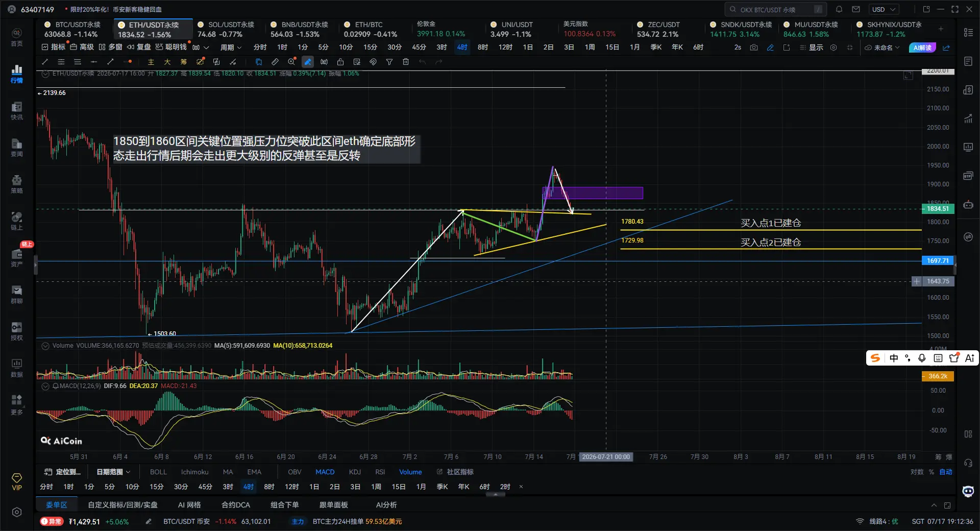The width and height of the screenshot is (980, 531).
Task: Toggle the Volume indicator
Action: coord(410,472)
